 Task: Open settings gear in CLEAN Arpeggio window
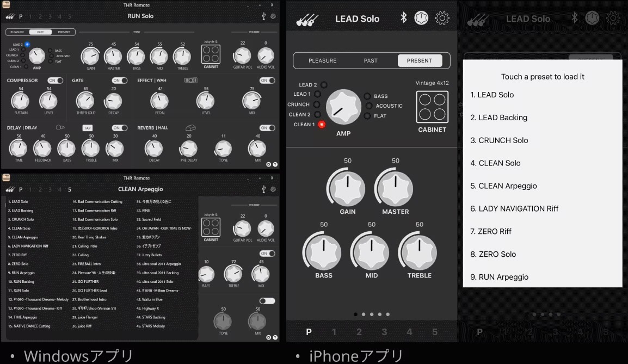[273, 189]
